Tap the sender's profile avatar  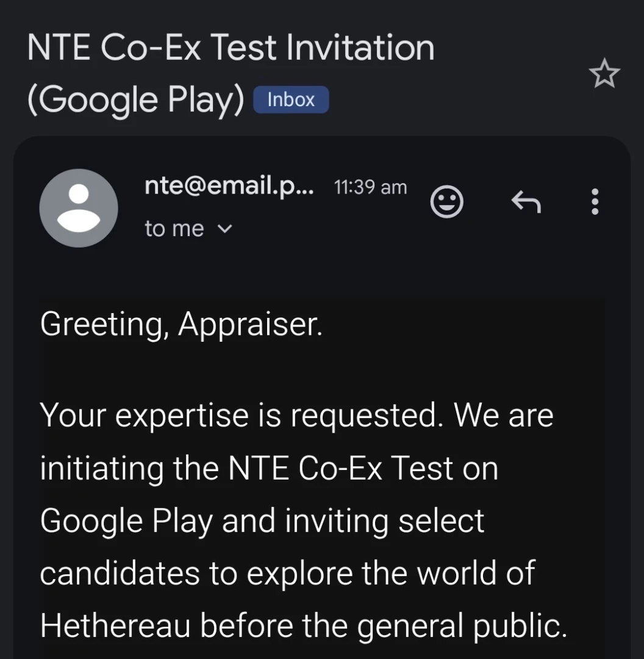[79, 208]
